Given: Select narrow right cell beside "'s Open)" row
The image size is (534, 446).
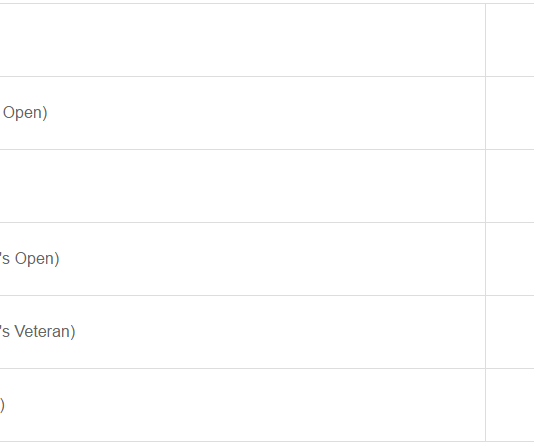Looking at the screenshot, I should [x=510, y=259].
